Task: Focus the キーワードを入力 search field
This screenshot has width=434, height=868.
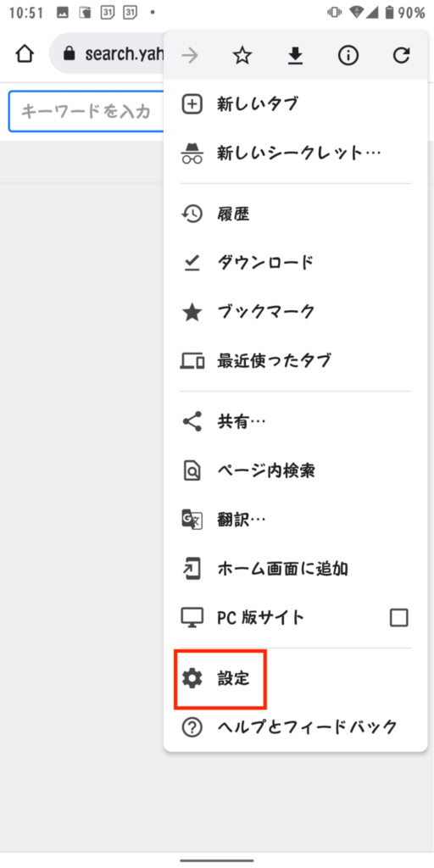Action: click(87, 111)
